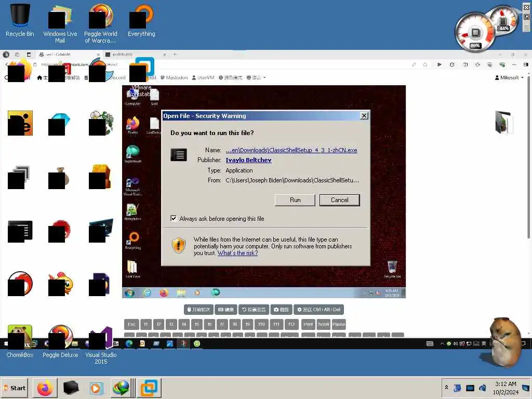Open Internet Explorer from the VM taskbar
532x399 pixels.
coord(147,292)
